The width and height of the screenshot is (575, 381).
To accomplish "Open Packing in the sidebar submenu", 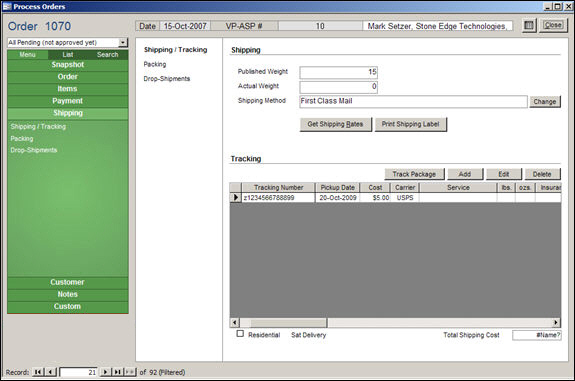I will (x=22, y=139).
